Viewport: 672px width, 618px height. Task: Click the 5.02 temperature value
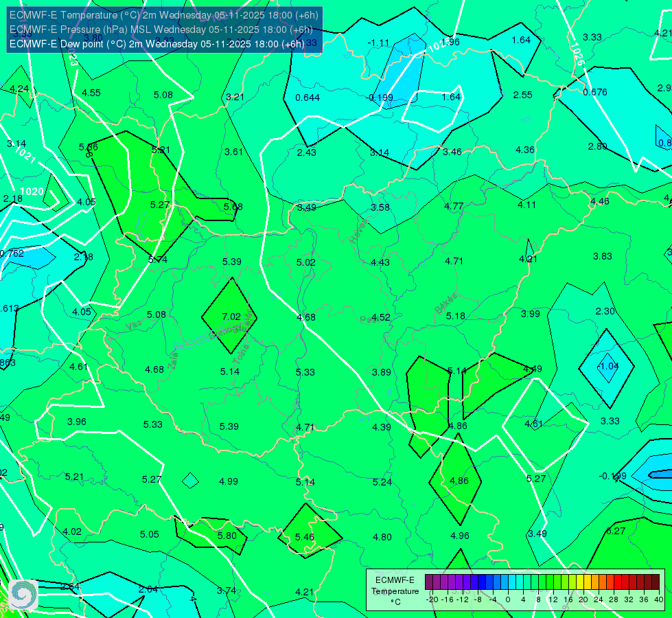click(305, 262)
